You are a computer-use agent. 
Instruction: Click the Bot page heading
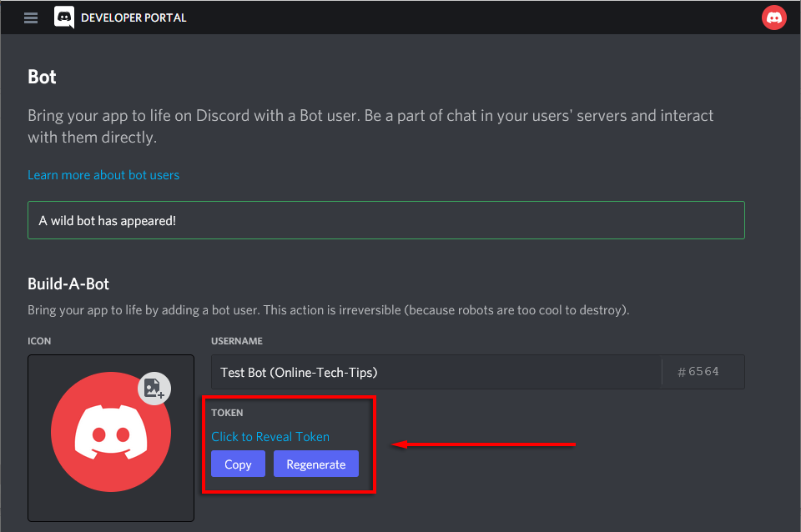click(42, 78)
